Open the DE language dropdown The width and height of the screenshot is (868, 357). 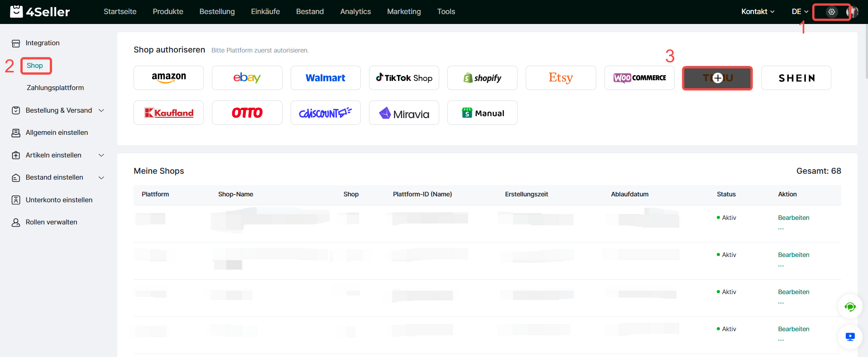[800, 12]
